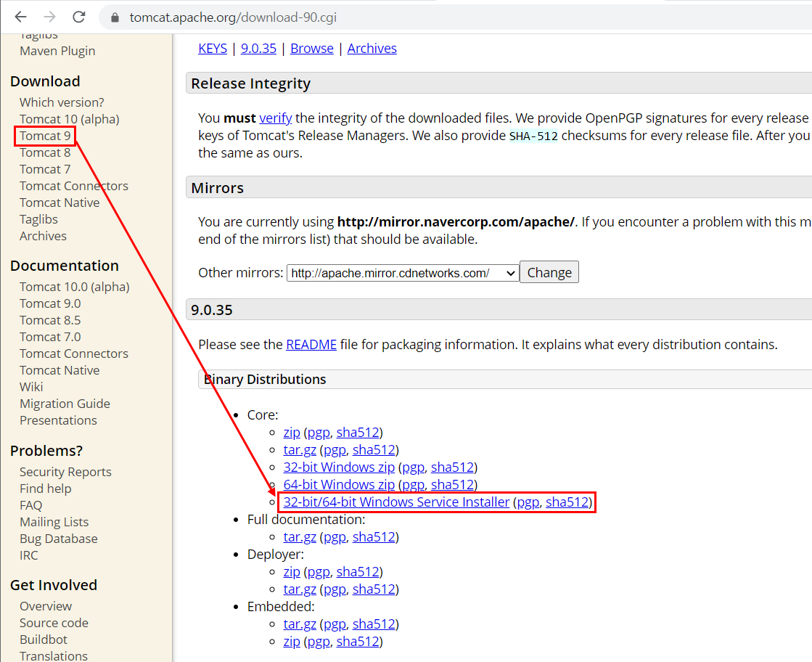
Task: Open Archives under Download sidebar
Action: click(x=43, y=236)
